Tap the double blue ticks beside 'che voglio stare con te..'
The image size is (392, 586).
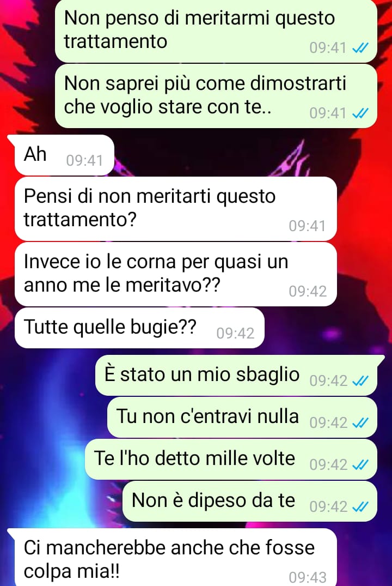[360, 113]
